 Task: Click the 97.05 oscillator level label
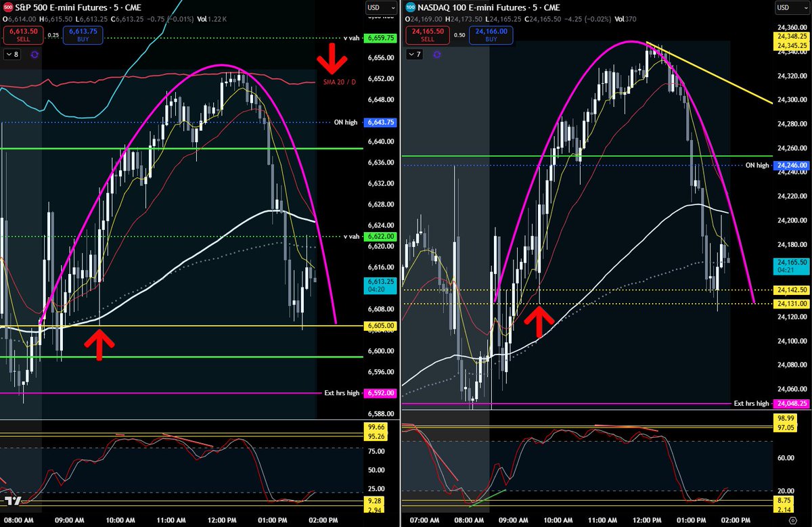(x=785, y=429)
